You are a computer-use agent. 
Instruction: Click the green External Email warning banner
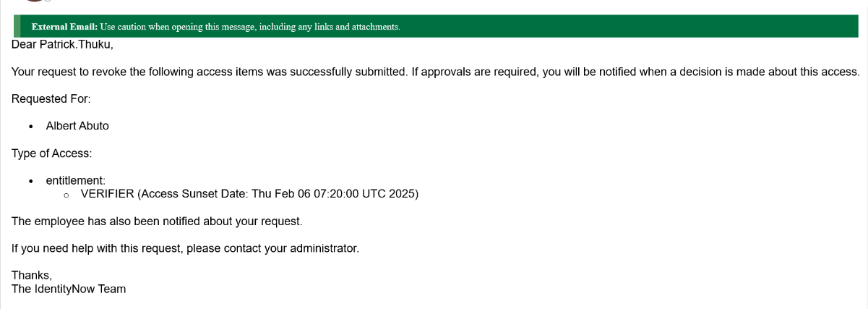[578, 27]
